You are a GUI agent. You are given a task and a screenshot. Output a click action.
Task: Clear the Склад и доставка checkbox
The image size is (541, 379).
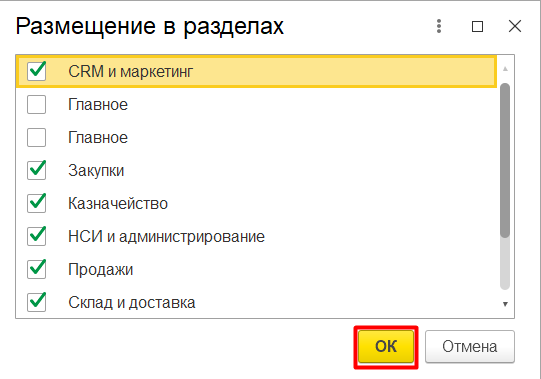point(37,302)
